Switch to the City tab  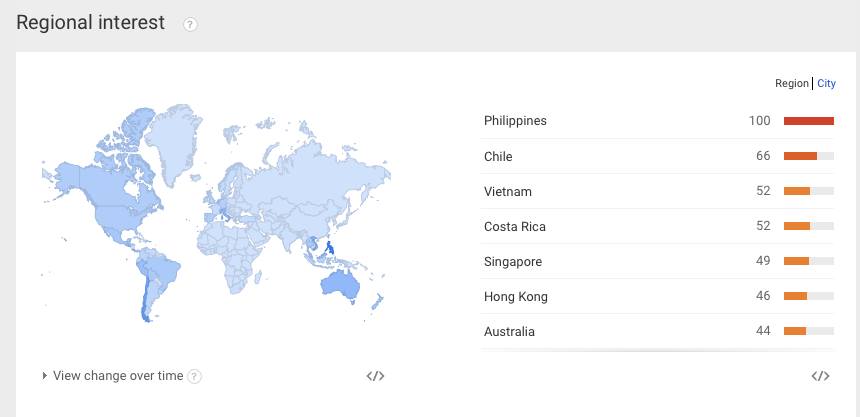point(826,84)
